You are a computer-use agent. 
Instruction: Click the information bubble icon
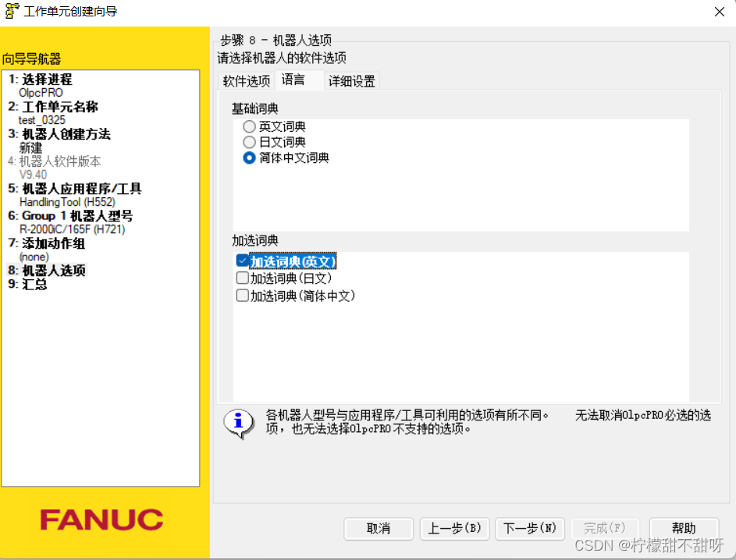239,424
